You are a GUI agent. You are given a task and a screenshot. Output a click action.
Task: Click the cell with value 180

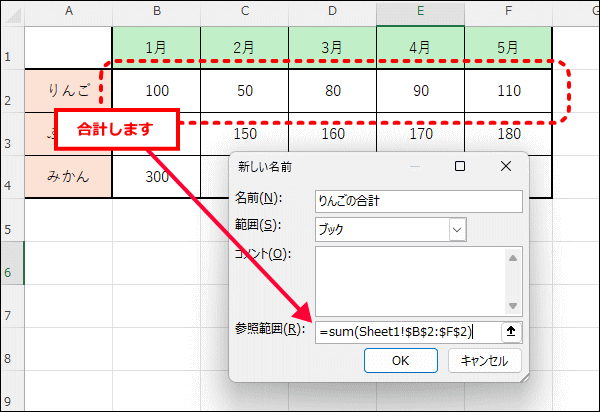509,134
